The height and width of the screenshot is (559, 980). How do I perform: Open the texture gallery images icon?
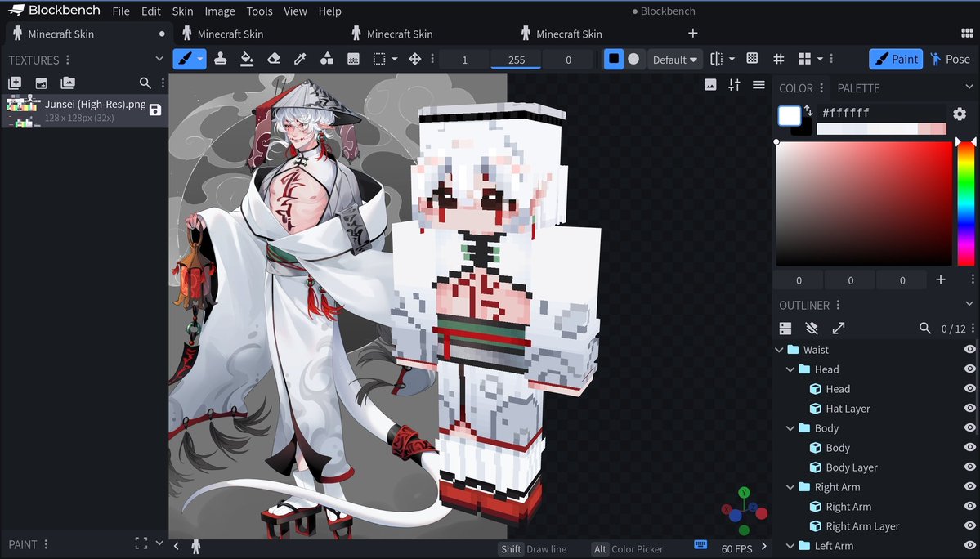coord(68,83)
